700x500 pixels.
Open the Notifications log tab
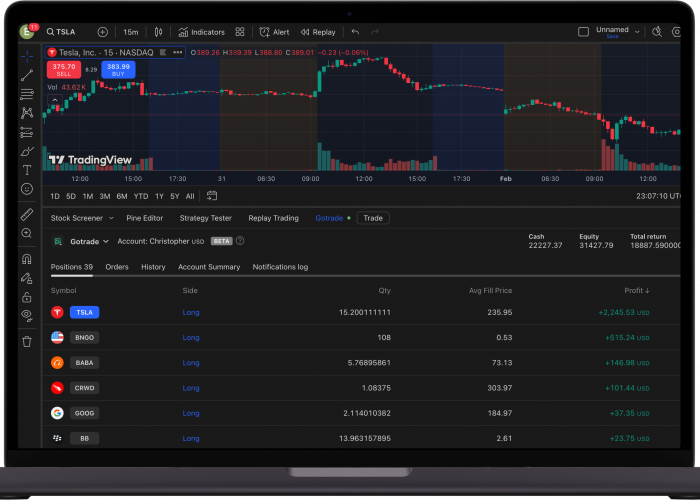point(280,267)
